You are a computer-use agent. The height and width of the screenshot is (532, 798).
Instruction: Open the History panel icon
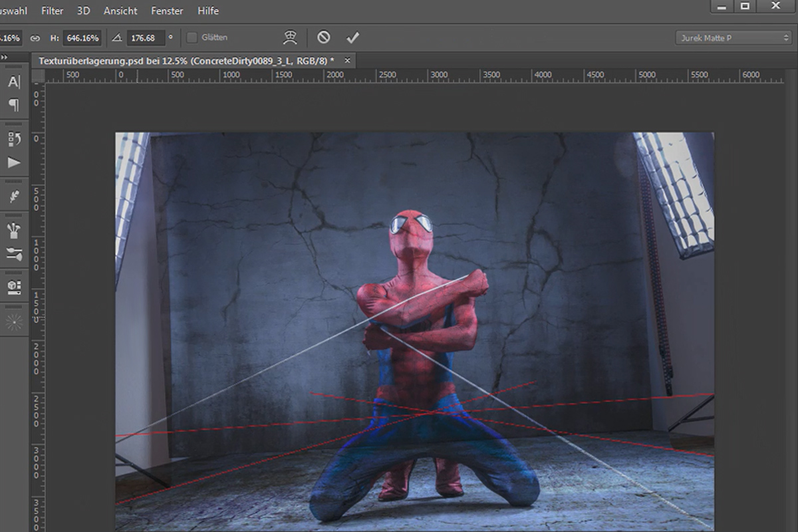(x=14, y=139)
